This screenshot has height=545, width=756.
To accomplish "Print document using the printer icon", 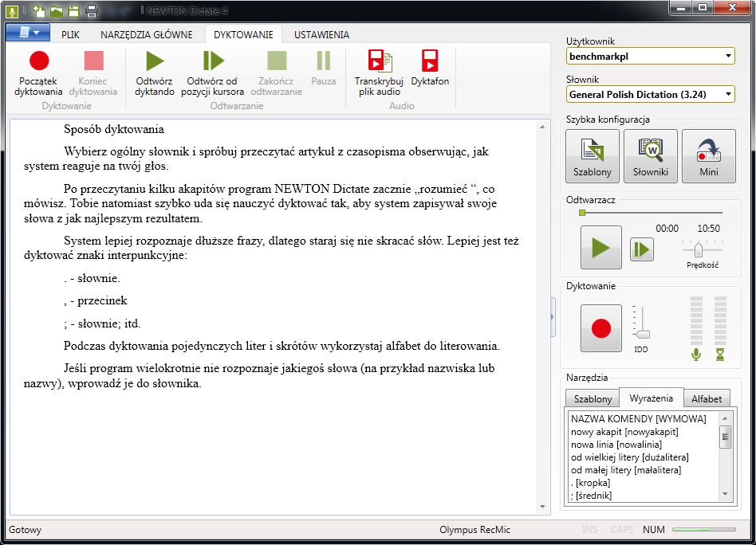I will pos(91,10).
